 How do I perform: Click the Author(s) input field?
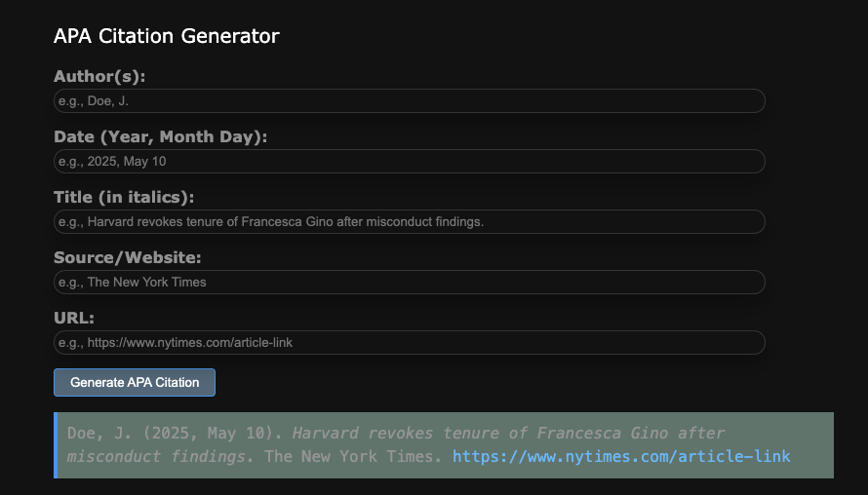(409, 101)
